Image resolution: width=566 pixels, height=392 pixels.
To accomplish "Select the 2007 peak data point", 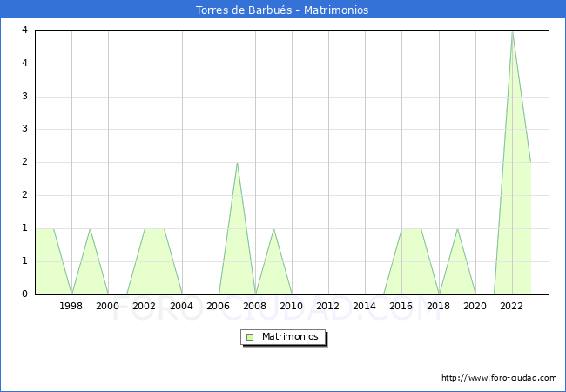I will [237, 163].
